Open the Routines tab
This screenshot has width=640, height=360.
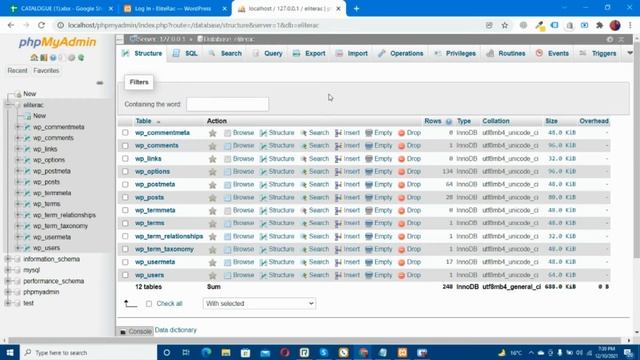click(506, 53)
